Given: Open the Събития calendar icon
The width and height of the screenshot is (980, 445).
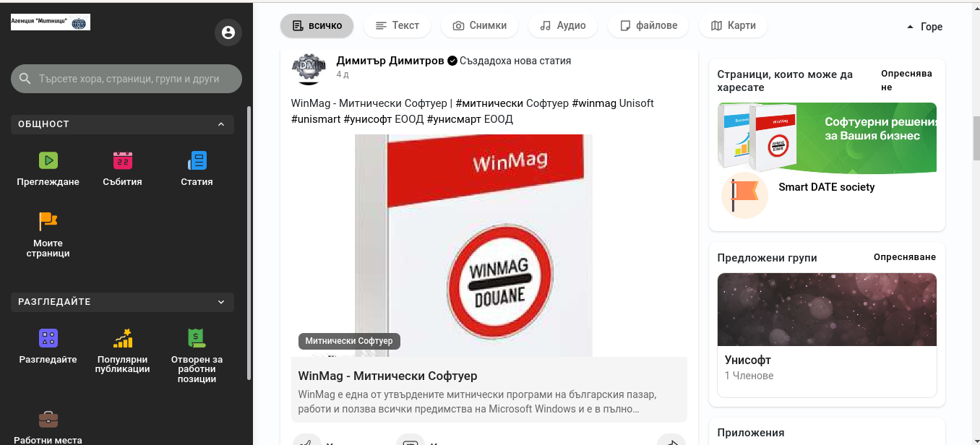Looking at the screenshot, I should [x=123, y=160].
